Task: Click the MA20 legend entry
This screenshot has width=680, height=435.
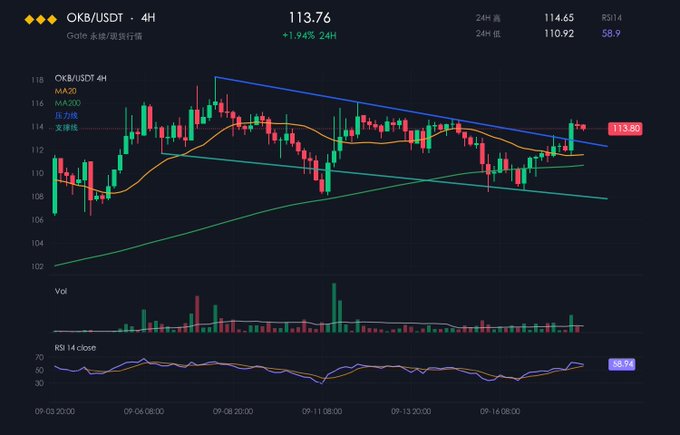Action: click(65, 91)
